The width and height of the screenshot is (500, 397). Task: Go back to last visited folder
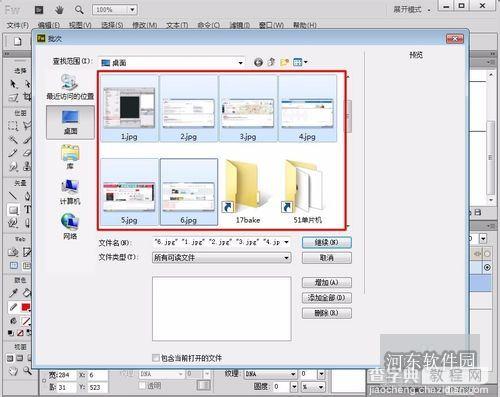pyautogui.click(x=258, y=62)
